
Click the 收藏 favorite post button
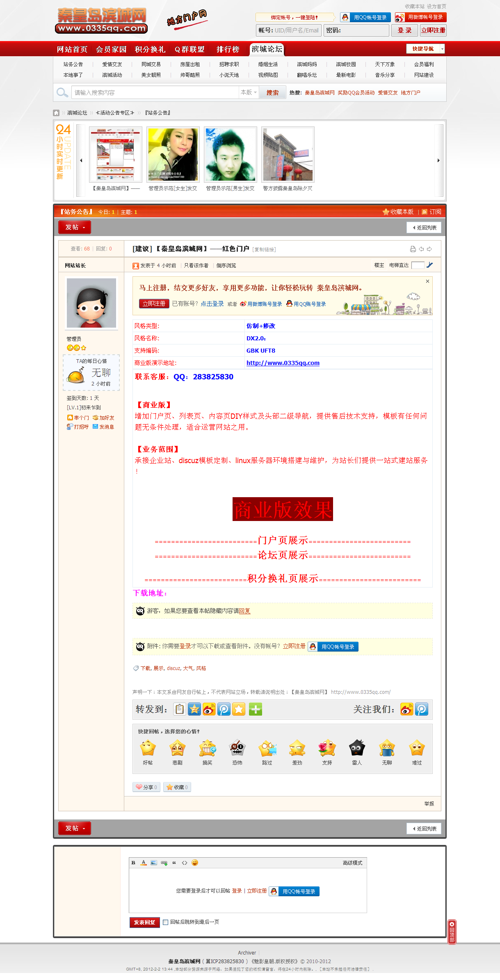[177, 787]
